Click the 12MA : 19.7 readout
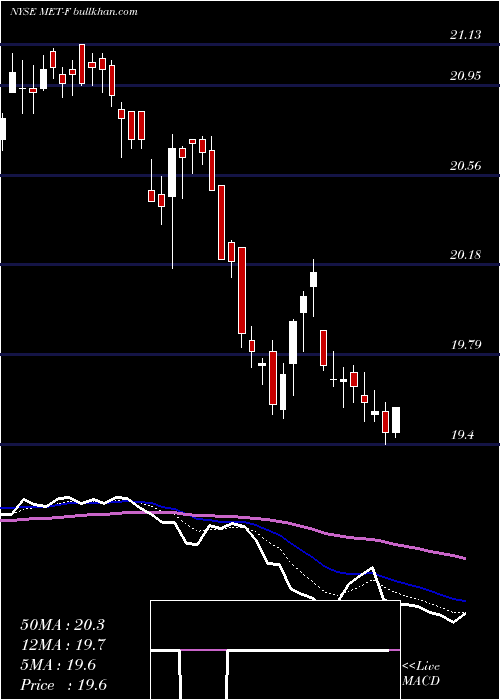 62,645
